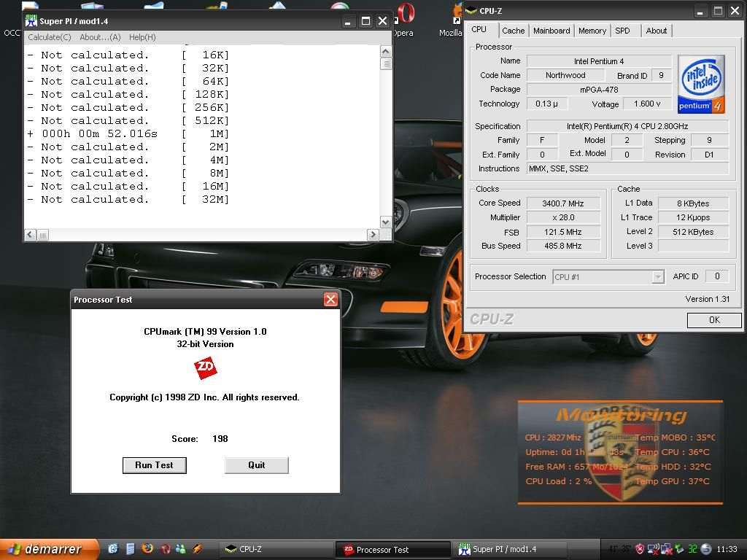
Task: Click the green 32 temperature tray icon
Action: [x=693, y=549]
